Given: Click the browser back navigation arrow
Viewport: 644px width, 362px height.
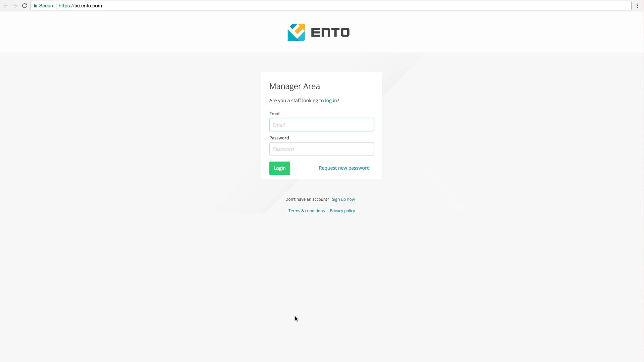Looking at the screenshot, I should pyautogui.click(x=6, y=6).
